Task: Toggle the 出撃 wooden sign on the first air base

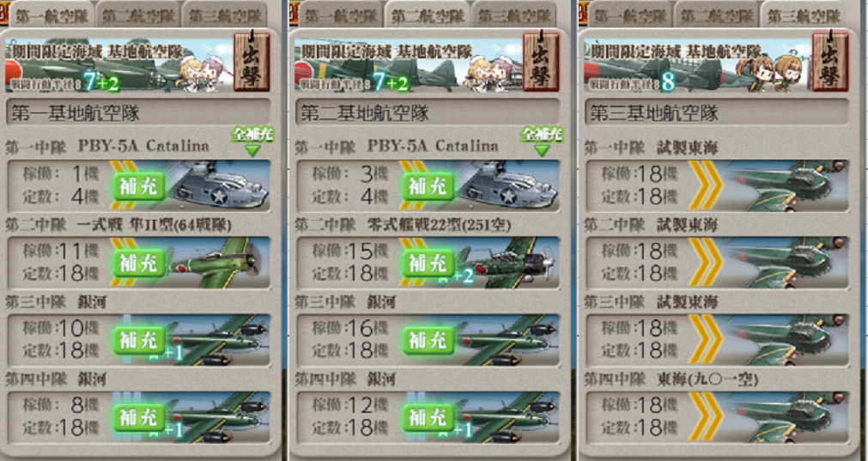Action: pos(252,61)
